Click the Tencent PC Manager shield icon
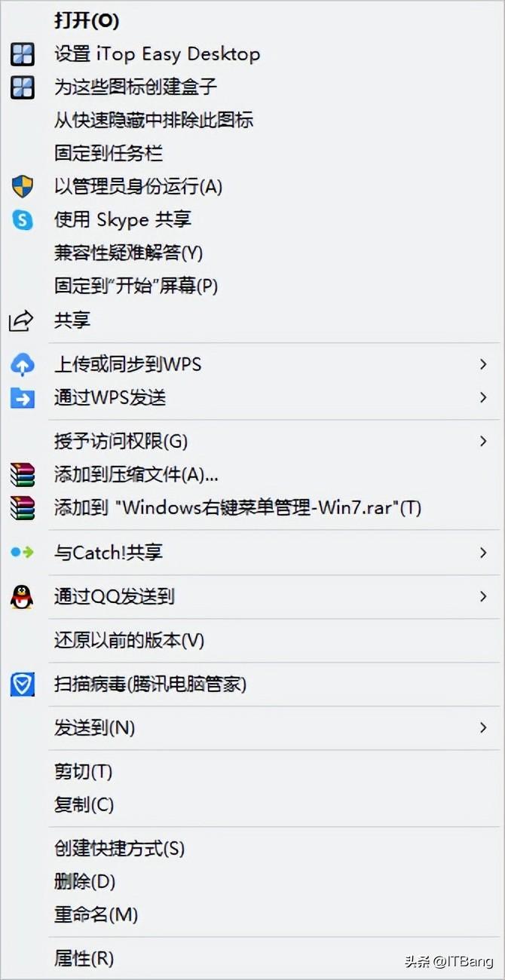 click(x=22, y=684)
